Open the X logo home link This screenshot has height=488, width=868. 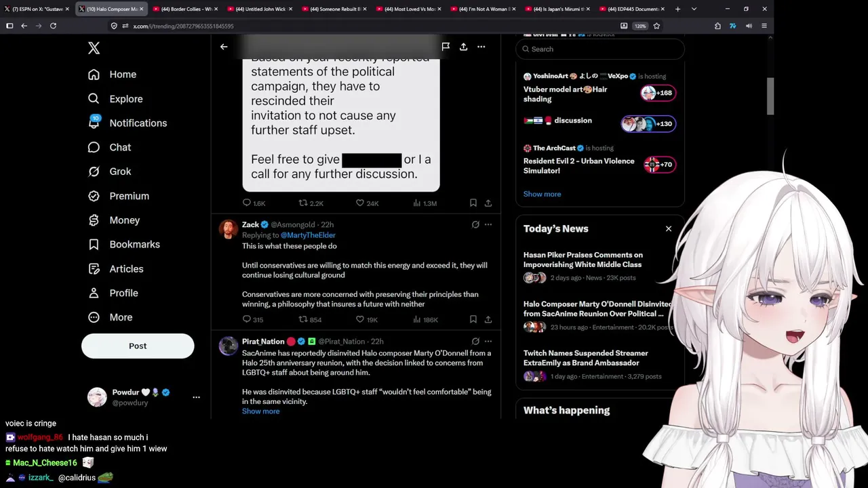tap(94, 48)
